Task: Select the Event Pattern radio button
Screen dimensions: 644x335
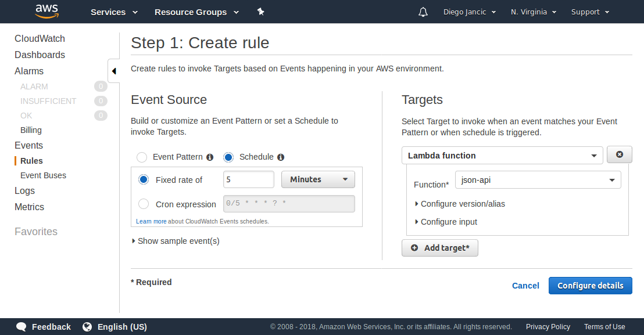Action: (x=142, y=157)
